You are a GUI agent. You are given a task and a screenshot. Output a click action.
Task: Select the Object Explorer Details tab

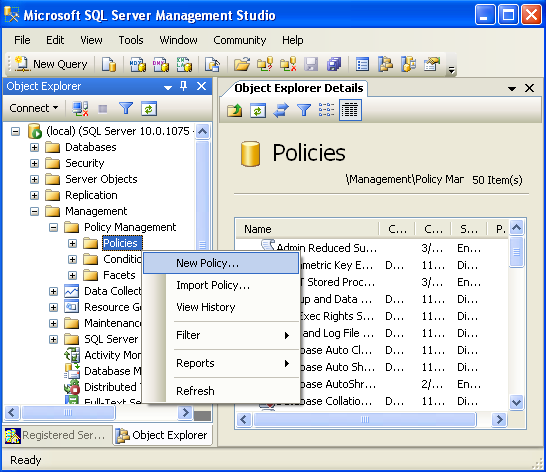click(298, 88)
